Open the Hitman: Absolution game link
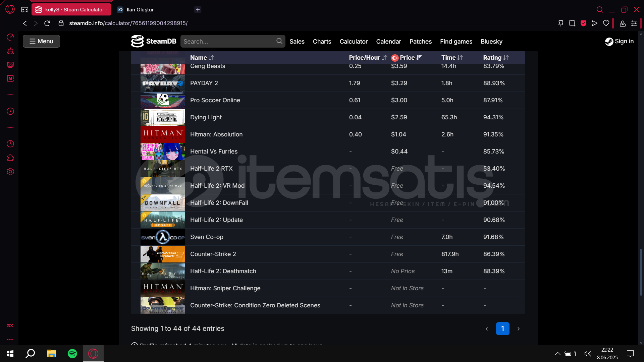Screen dimensions: 644x362 tap(216, 134)
